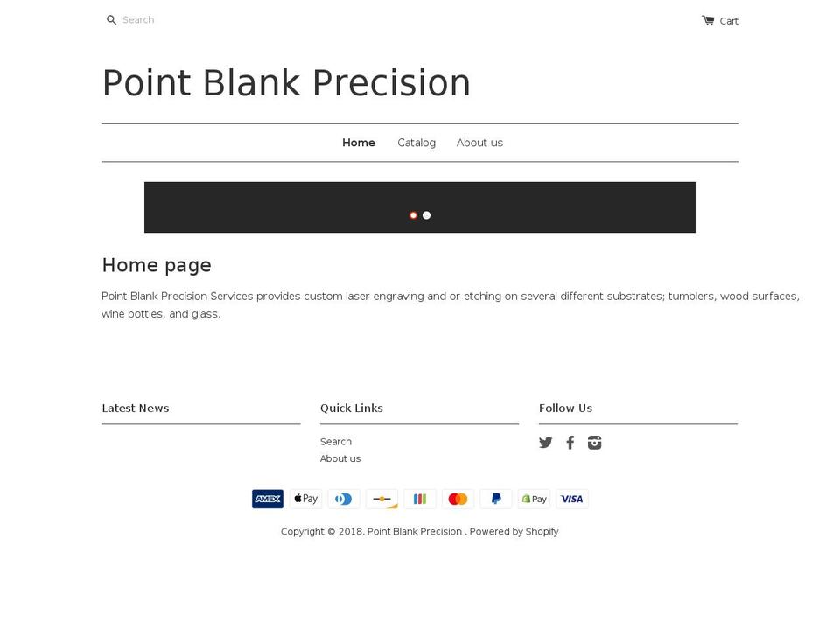This screenshot has height=630, width=840.
Task: Click the search magnifier icon
Action: point(111,19)
